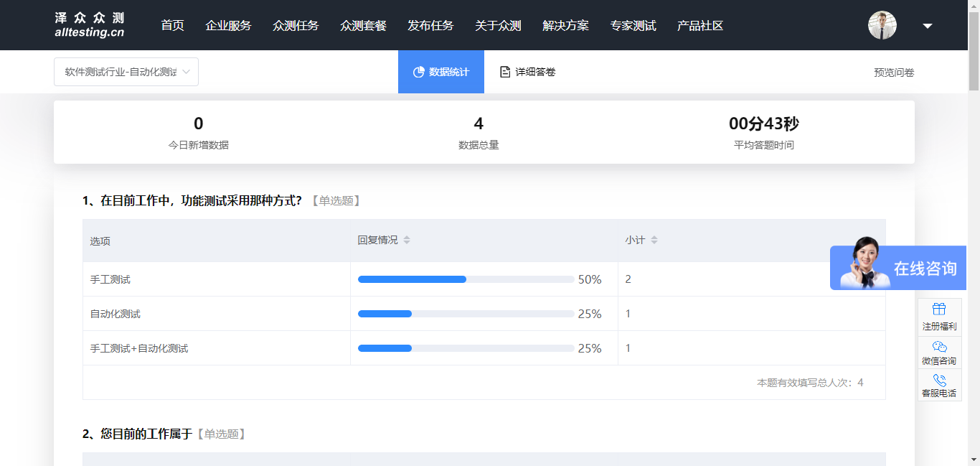Click the 手工测试+自动化测试 25% progress bar
980x466 pixels.
tap(466, 348)
